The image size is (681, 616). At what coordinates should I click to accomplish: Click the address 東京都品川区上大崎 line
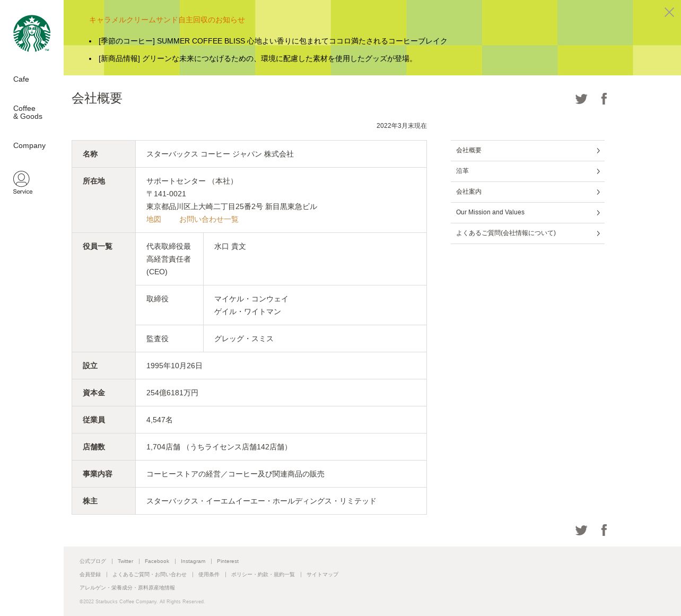pos(232,206)
